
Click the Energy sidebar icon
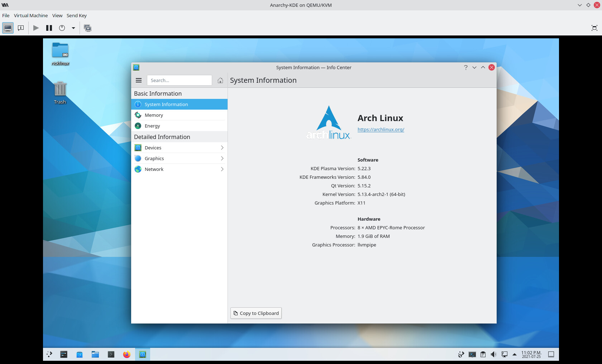click(138, 126)
